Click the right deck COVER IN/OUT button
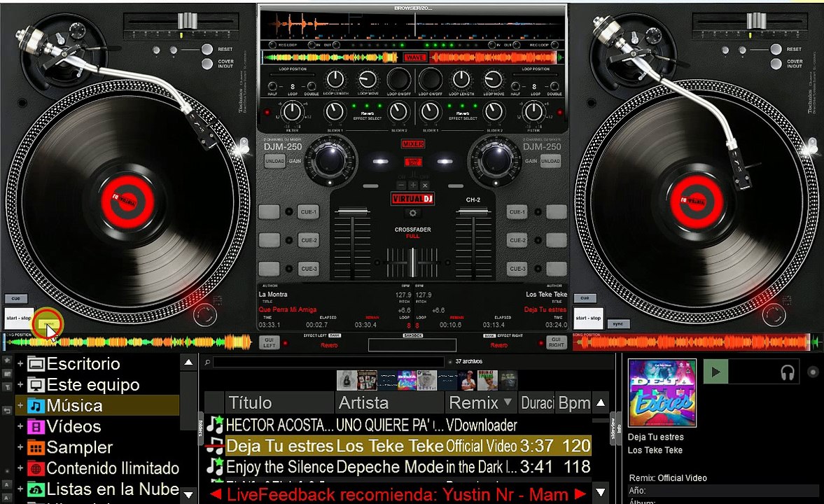Image resolution: width=824 pixels, height=504 pixels. click(x=776, y=64)
